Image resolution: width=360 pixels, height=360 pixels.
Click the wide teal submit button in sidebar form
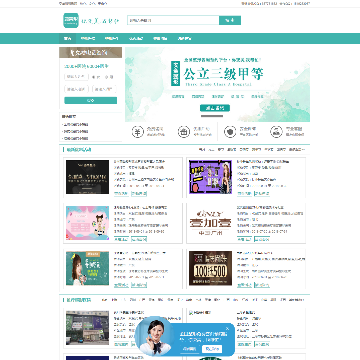(91, 100)
